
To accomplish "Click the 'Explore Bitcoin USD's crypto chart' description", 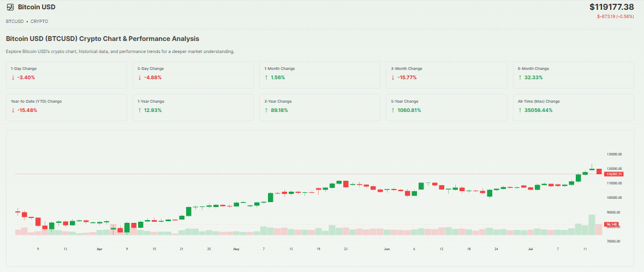I will click(120, 52).
